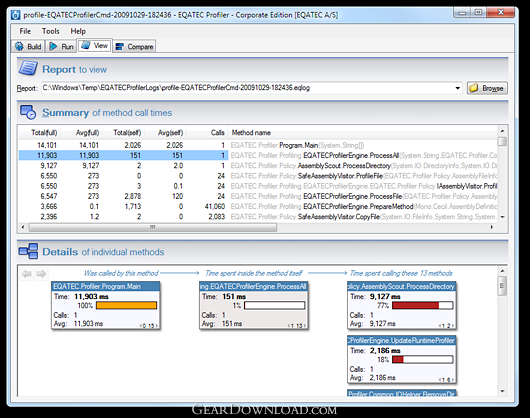
Task: Select the IAssemblyVisitor.Profil row
Action: point(258,186)
